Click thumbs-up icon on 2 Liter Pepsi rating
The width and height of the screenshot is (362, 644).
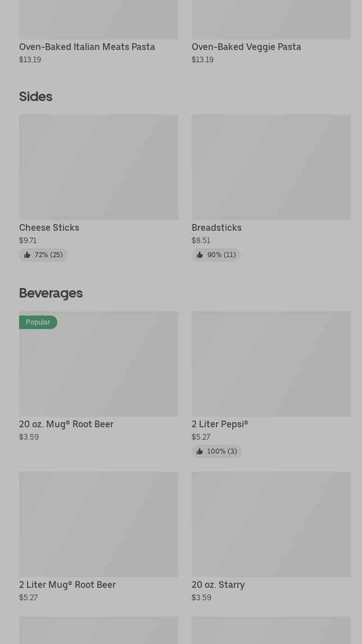coord(200,451)
